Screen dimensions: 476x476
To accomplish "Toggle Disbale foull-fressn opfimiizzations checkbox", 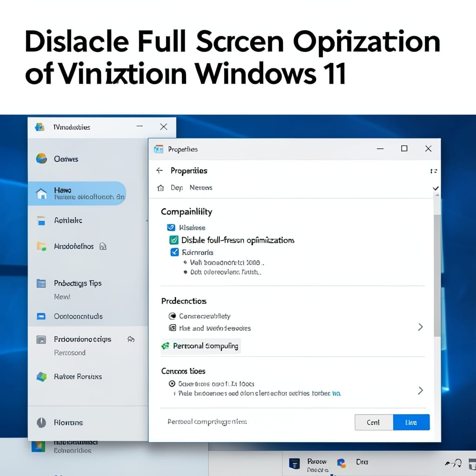I will pyautogui.click(x=174, y=240).
